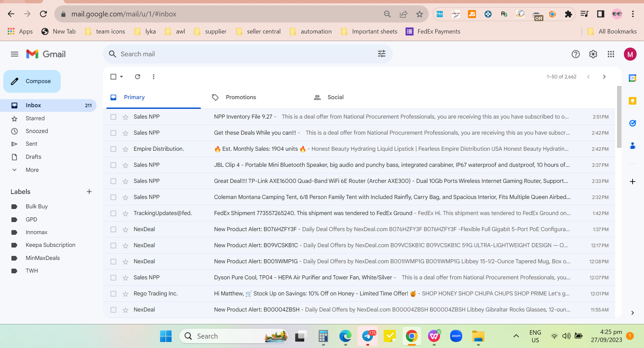The width and height of the screenshot is (644, 348).
Task: Open Google Keep side panel
Action: tap(633, 101)
